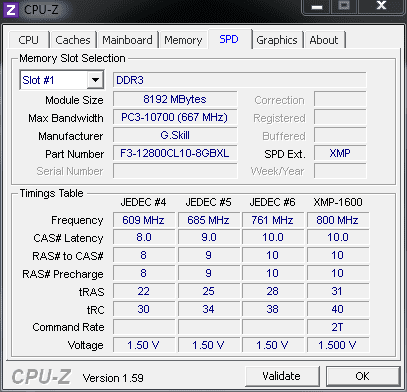Click tRC value 40
Viewport: 407px width, 392px height.
(338, 309)
